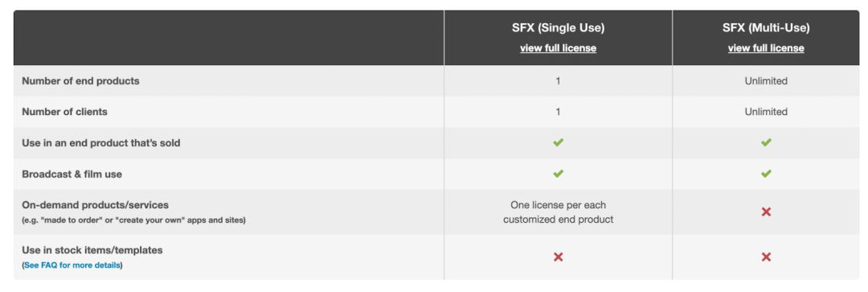Click green checkmark for Multi-Use sold product
This screenshot has width=868, height=292.
coord(766,143)
